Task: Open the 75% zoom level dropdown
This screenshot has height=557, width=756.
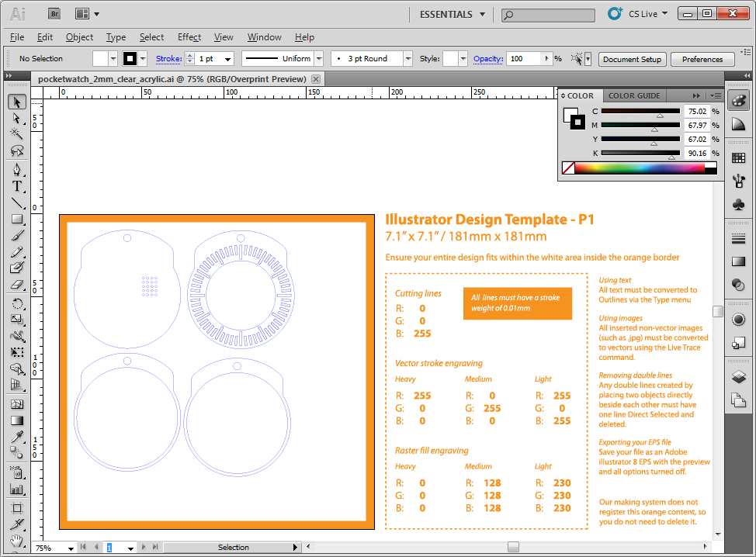Action: point(71,548)
